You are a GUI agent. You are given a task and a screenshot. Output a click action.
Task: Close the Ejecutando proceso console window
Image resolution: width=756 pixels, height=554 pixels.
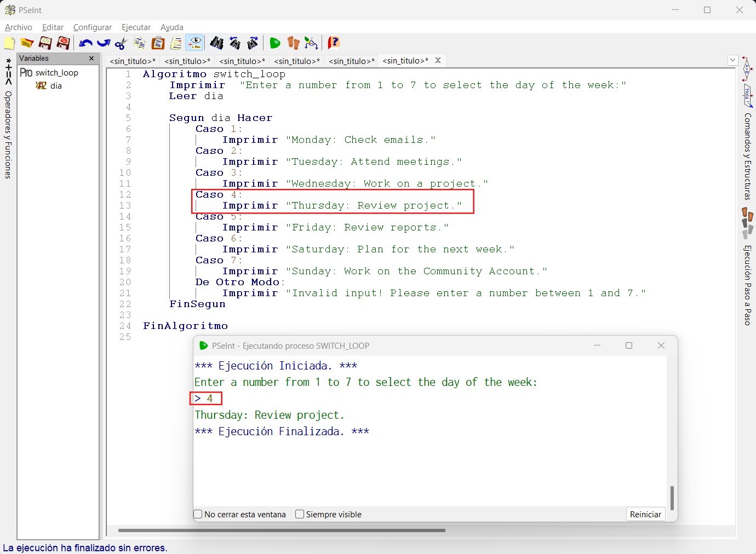click(x=661, y=345)
